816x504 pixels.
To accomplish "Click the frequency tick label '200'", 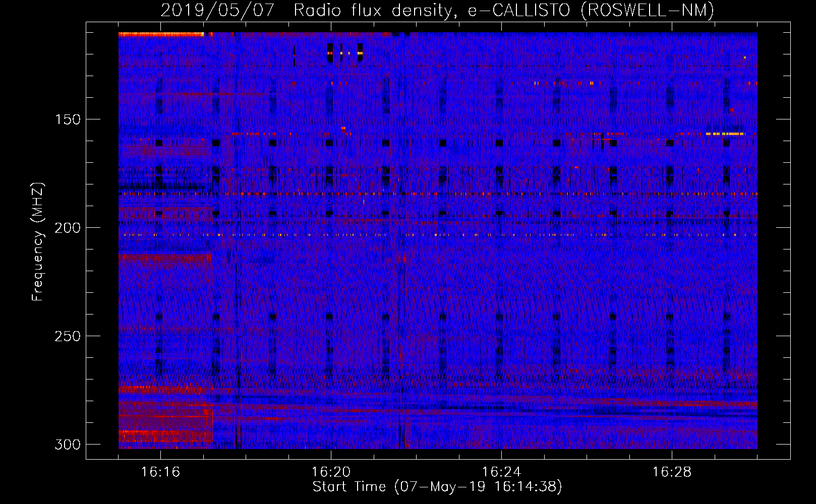I will point(68,228).
